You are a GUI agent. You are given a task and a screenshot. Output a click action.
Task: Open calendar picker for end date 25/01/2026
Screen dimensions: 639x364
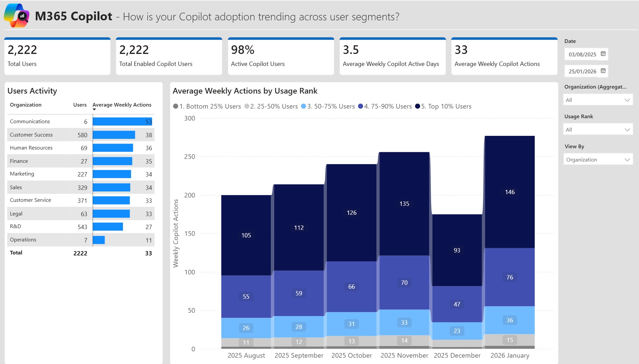coord(603,71)
